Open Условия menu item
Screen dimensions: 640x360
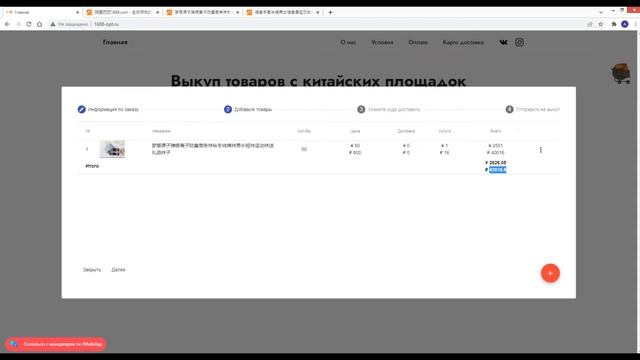382,42
